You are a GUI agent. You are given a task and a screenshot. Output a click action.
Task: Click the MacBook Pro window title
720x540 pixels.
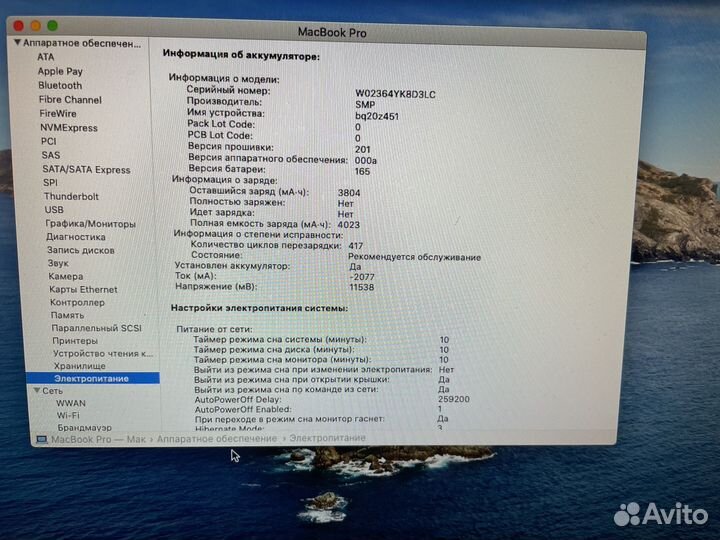coord(332,33)
